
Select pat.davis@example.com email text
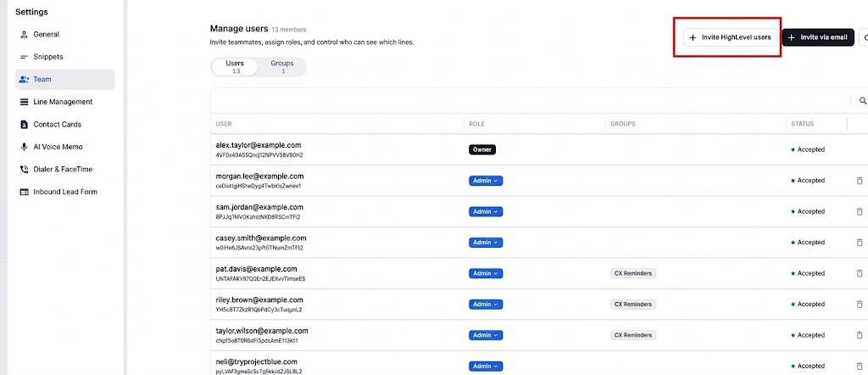[x=256, y=269]
